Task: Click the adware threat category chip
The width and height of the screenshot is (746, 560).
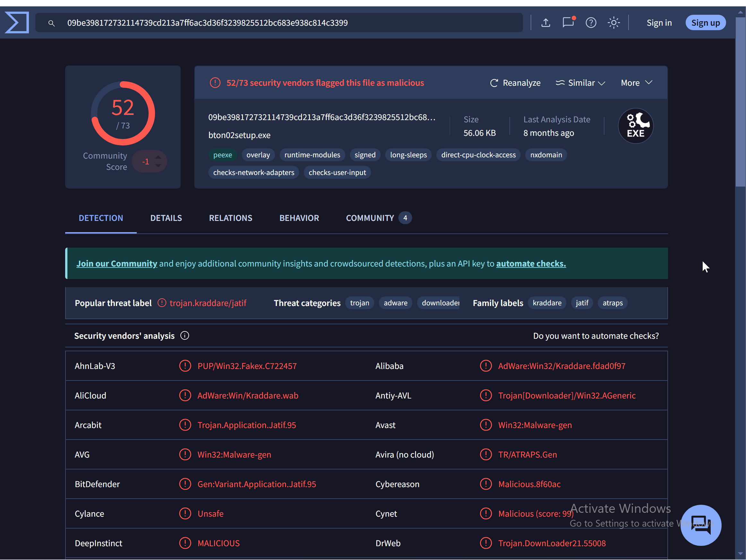Action: 395,303
